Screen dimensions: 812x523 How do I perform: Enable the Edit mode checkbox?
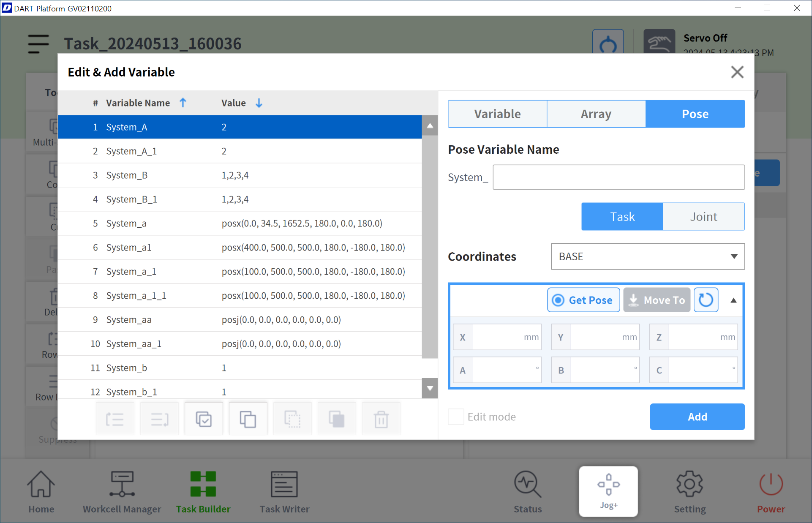[x=456, y=417]
